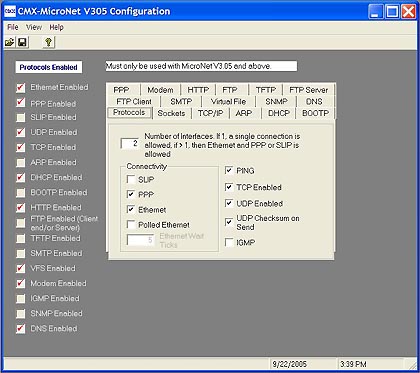Switch to the FTP Server tab

(309, 90)
